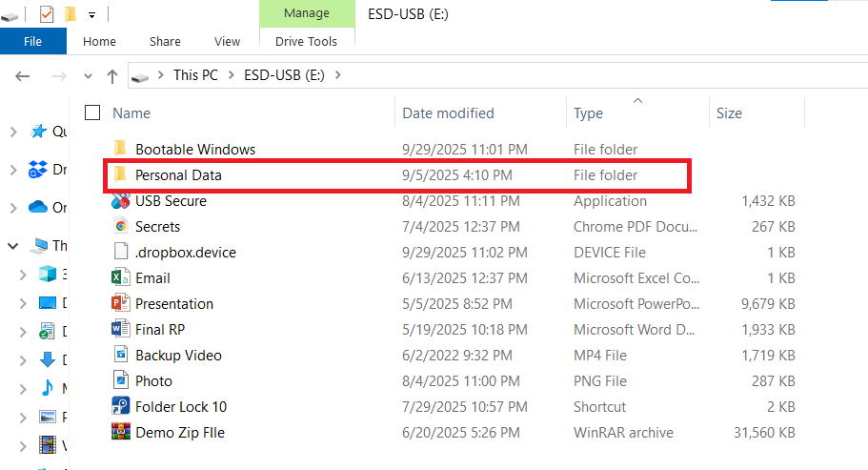868x470 pixels.
Task: Click the drive icon in the title bar
Action: click(10, 16)
